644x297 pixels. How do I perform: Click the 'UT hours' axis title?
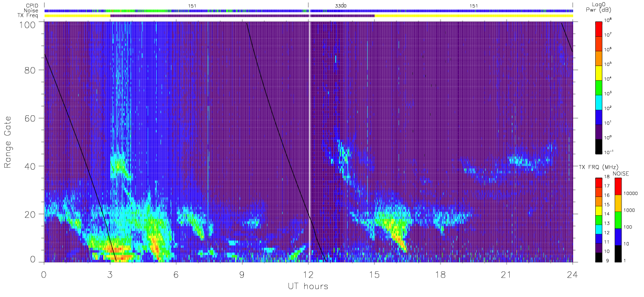[307, 286]
